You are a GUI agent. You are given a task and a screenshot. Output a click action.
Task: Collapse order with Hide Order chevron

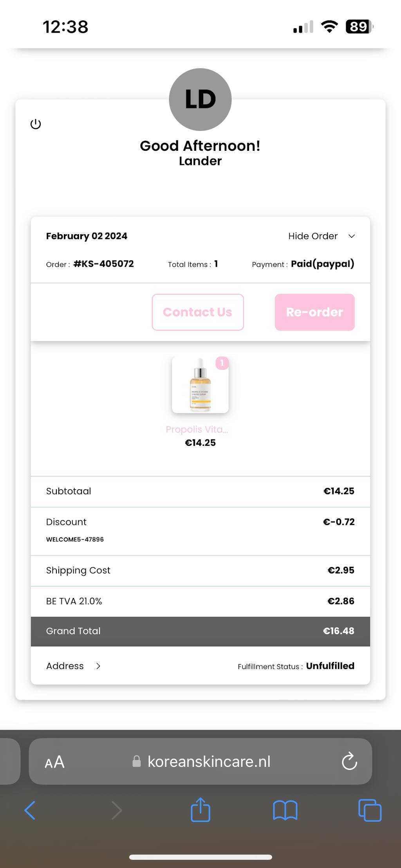[352, 236]
